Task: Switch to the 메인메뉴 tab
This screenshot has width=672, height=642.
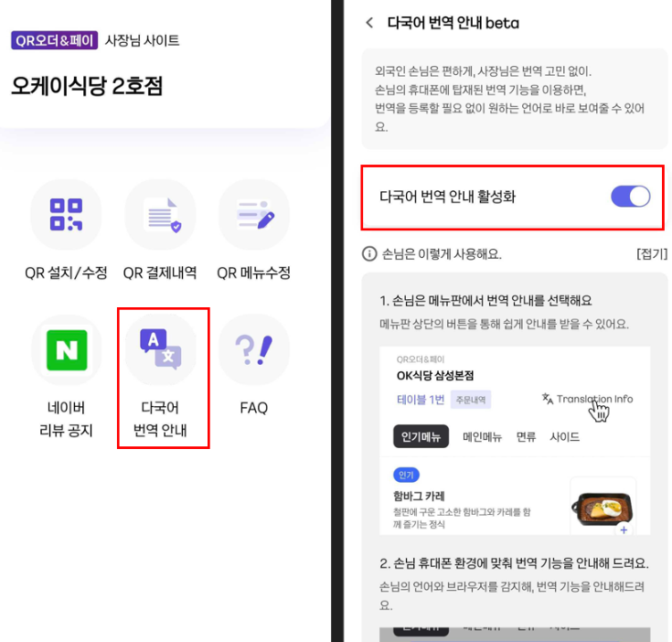Action: click(482, 437)
